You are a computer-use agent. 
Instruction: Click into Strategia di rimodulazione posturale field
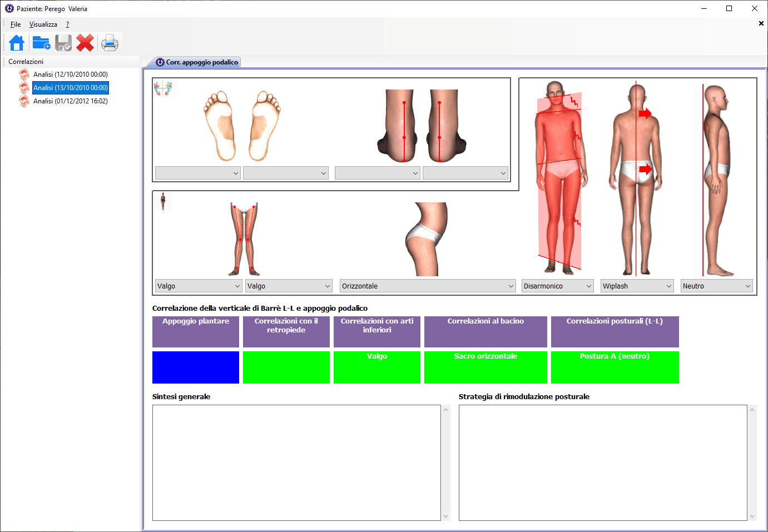[603, 463]
